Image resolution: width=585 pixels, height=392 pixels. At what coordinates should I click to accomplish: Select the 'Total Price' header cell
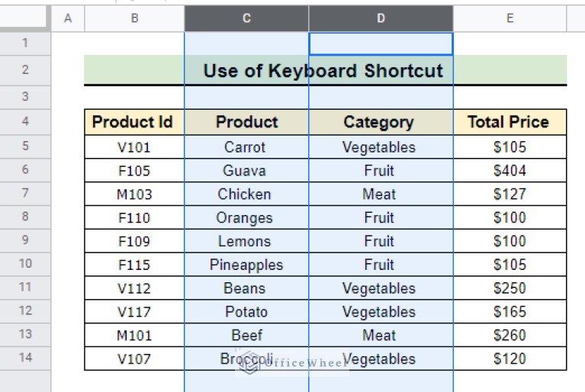509,122
